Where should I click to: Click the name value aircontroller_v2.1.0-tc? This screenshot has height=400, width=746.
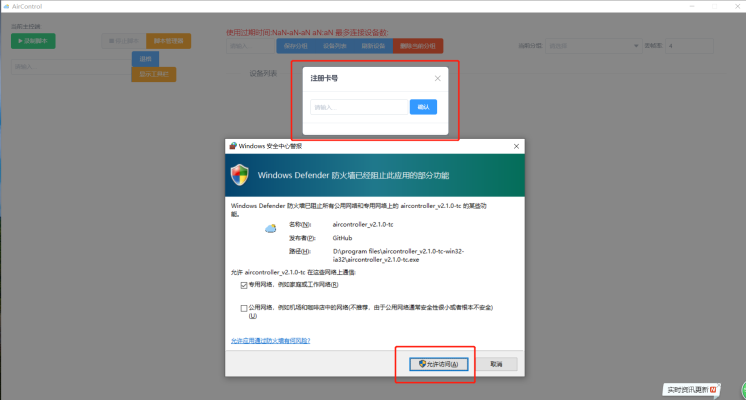click(x=363, y=224)
